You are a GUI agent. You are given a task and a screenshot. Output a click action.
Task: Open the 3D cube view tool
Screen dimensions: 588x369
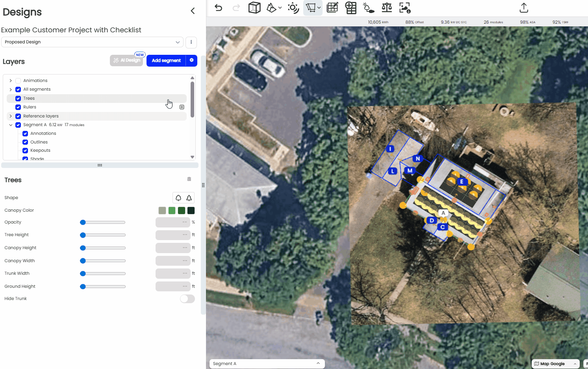click(x=254, y=8)
